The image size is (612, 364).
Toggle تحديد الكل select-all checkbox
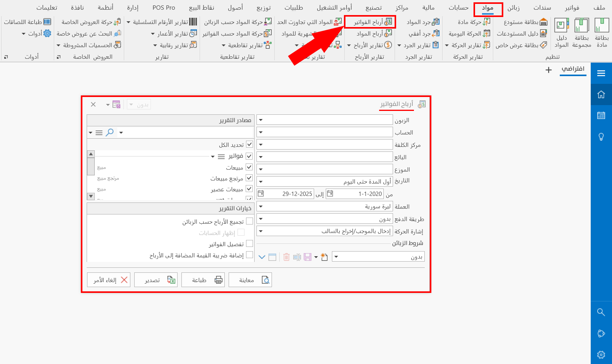[250, 144]
